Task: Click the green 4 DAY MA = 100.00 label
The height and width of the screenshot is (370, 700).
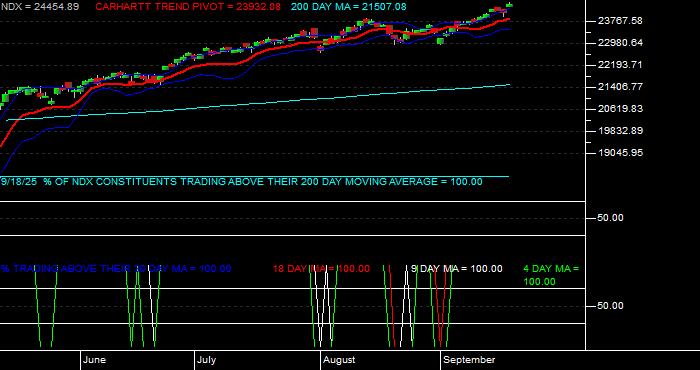Action: point(551,275)
